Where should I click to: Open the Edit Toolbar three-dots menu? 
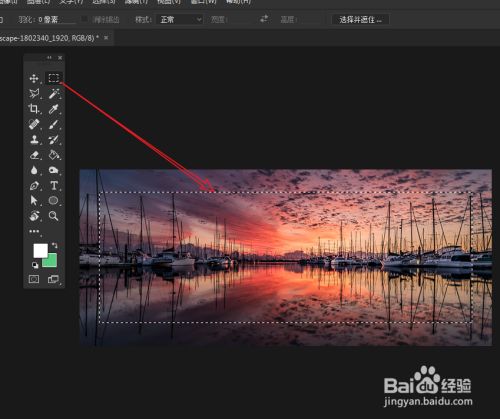[34, 231]
